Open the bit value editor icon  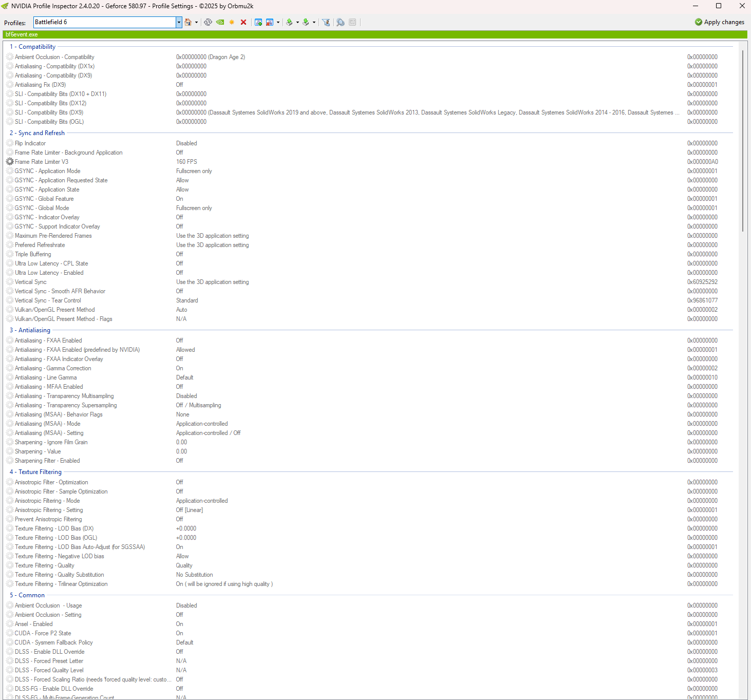[352, 22]
